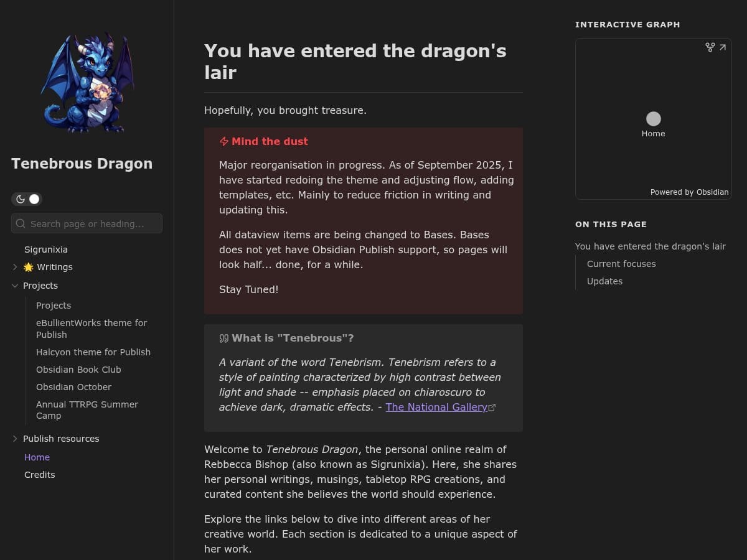Go to the Credits page in sidebar

[40, 475]
